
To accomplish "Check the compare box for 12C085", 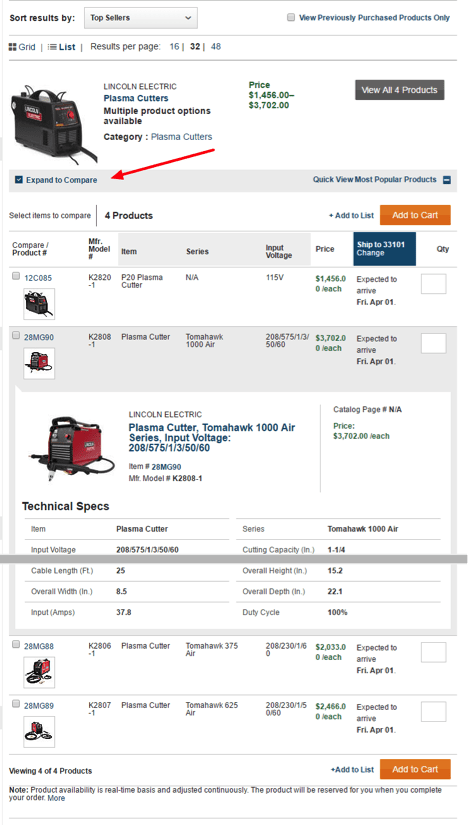I will [x=16, y=276].
